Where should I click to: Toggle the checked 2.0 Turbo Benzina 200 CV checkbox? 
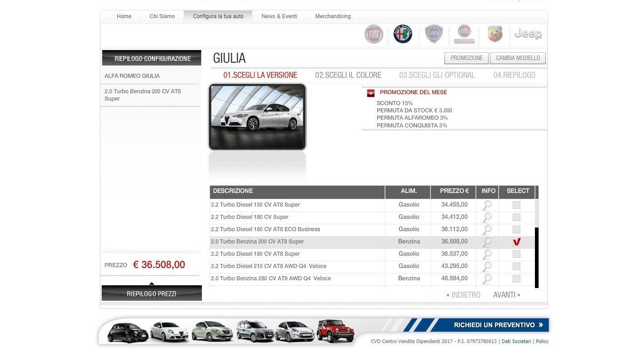pos(516,242)
